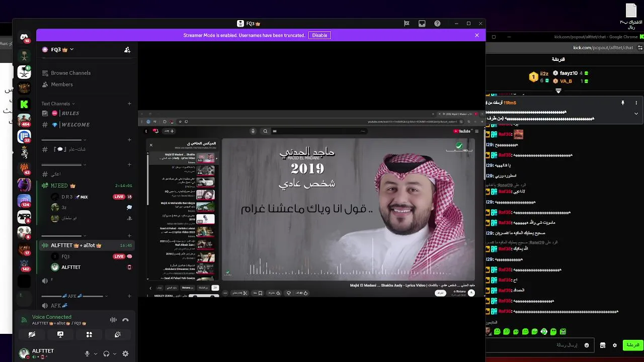Open the soundboard button

tap(118, 334)
